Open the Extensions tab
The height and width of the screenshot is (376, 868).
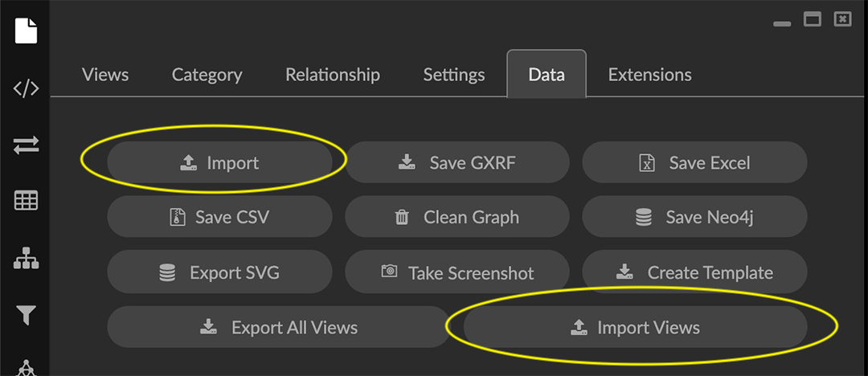(649, 75)
